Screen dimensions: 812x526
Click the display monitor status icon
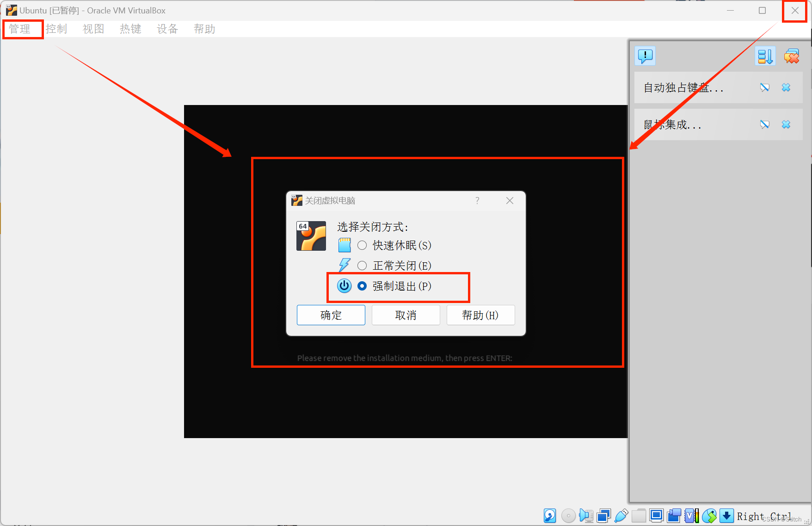click(656, 515)
